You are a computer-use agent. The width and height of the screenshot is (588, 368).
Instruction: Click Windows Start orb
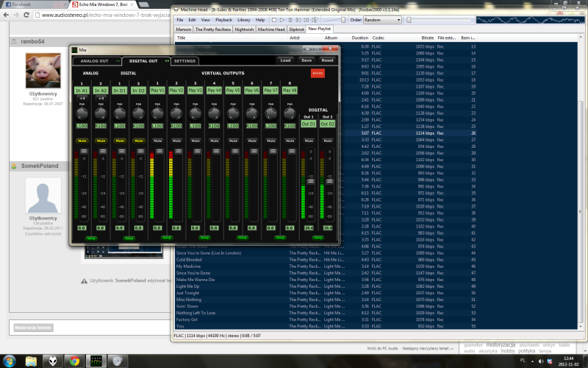click(x=9, y=361)
